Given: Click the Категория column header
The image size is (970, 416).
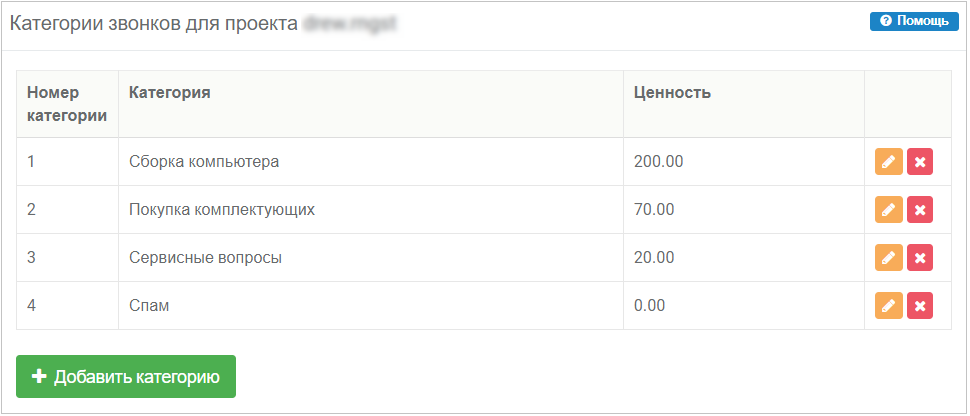Looking at the screenshot, I should [170, 93].
